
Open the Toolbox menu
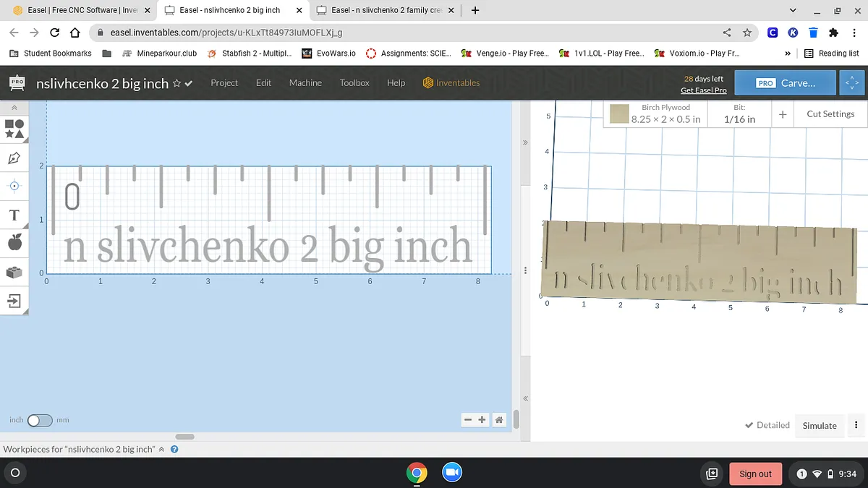coord(354,83)
